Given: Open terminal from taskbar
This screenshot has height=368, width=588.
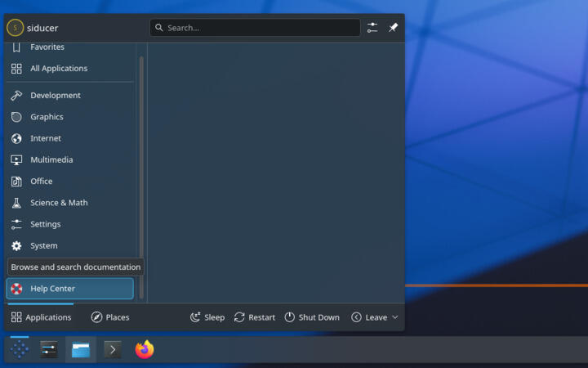Looking at the screenshot, I should pyautogui.click(x=113, y=350).
